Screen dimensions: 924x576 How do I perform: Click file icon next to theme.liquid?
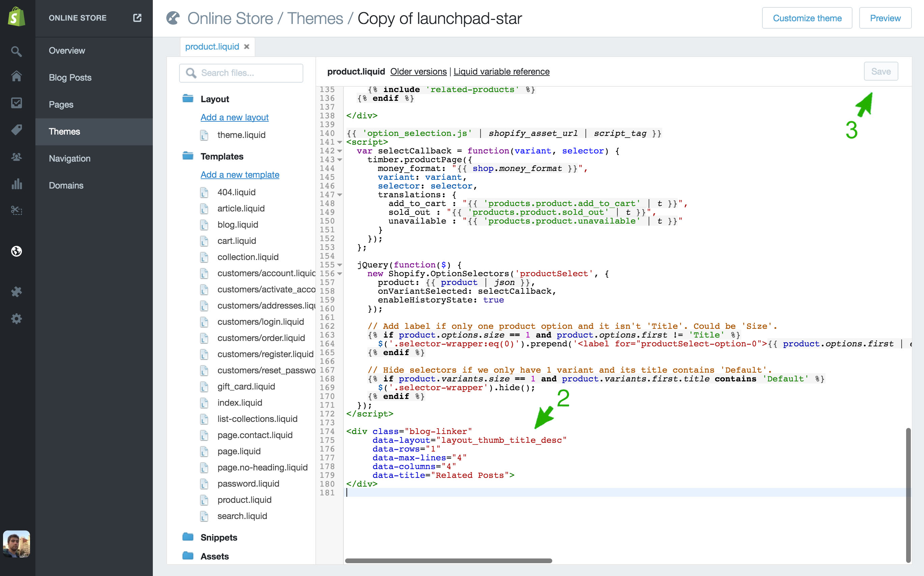point(204,135)
